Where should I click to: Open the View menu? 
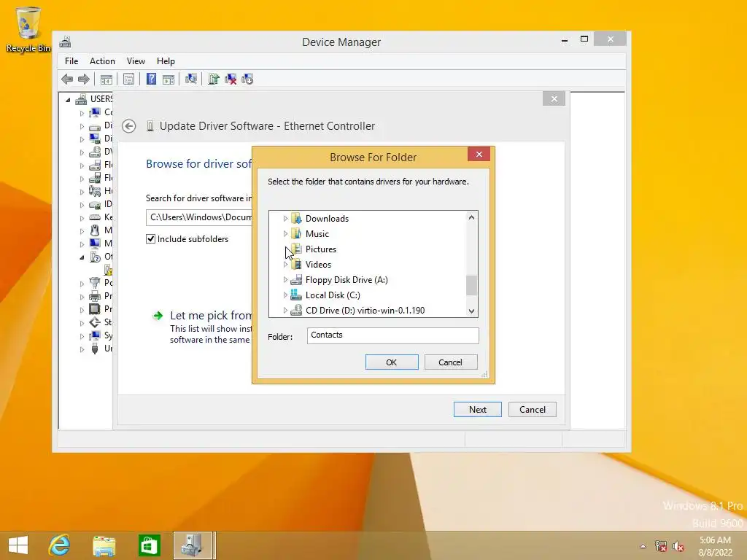pyautogui.click(x=136, y=61)
